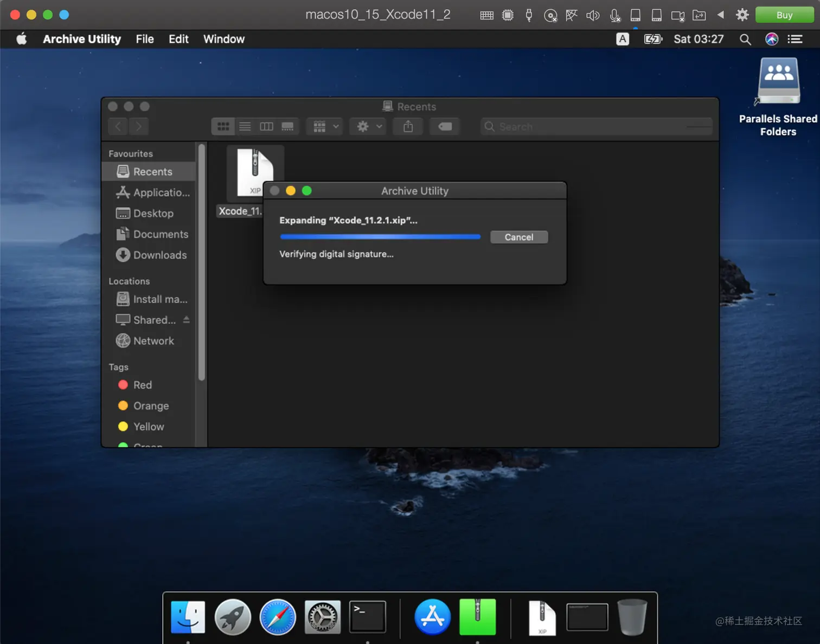Click Finder forward arrow button
This screenshot has height=644, width=820.
coord(139,126)
